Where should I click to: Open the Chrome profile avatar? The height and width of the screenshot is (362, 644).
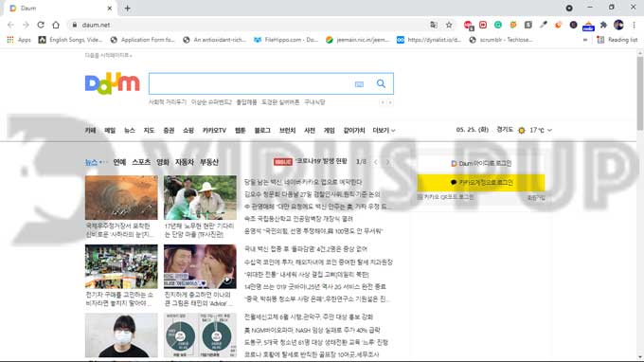[x=618, y=25]
